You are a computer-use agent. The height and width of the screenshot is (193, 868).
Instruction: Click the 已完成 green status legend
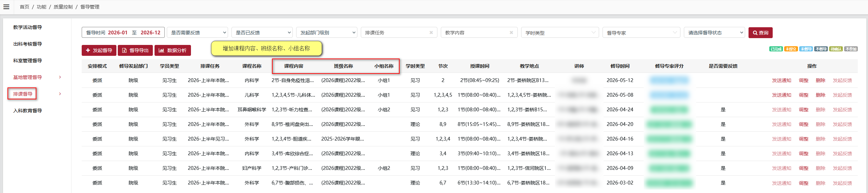776,49
